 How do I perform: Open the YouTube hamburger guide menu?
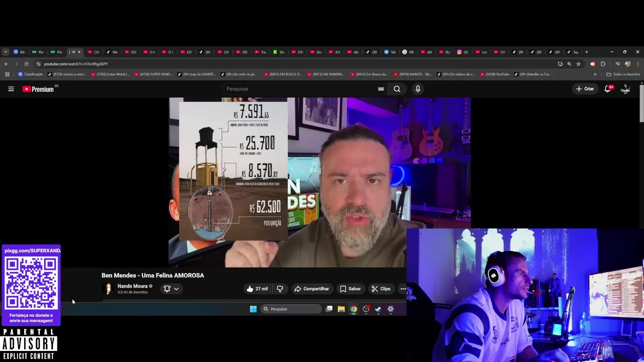click(11, 89)
